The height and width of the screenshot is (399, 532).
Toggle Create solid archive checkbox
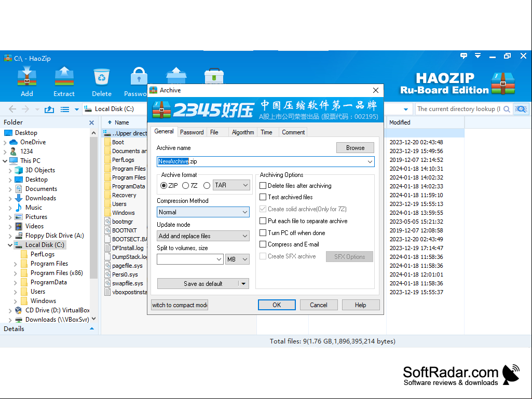click(263, 209)
